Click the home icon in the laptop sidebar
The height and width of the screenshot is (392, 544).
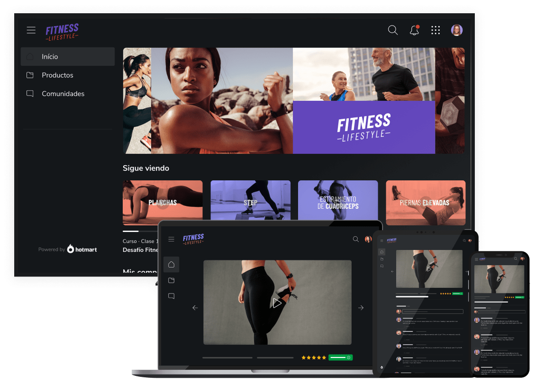171,265
